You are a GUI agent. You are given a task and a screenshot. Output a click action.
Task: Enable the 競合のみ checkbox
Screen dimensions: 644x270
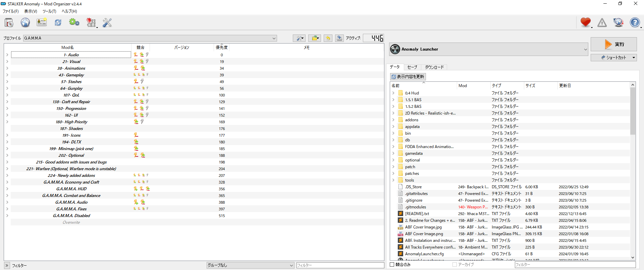coord(392,265)
